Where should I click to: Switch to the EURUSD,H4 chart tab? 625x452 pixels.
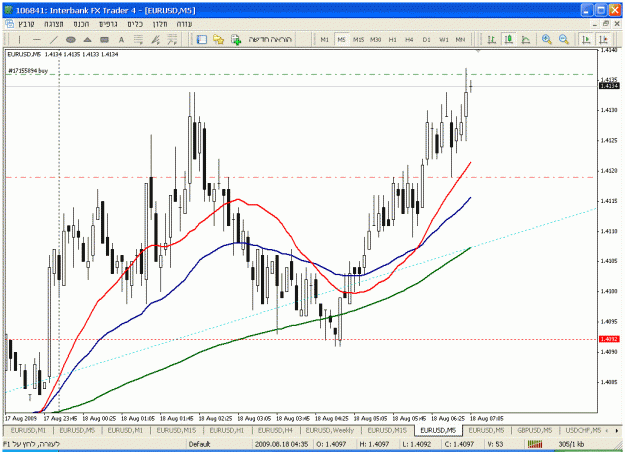pos(275,430)
